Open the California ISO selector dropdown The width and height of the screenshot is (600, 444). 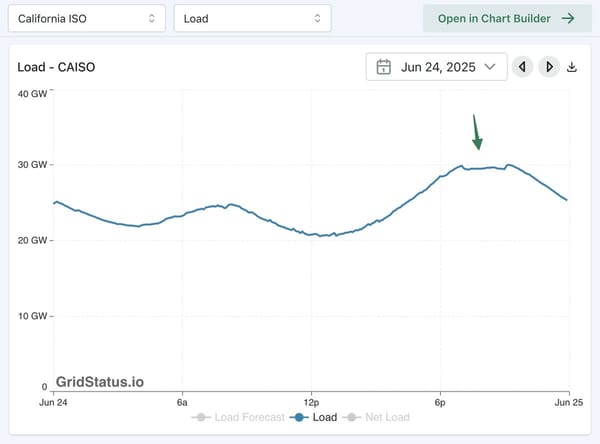tap(87, 18)
